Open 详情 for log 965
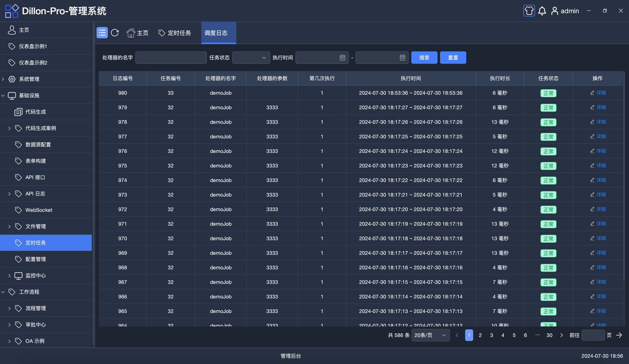The height and width of the screenshot is (364, 629). pos(598,311)
